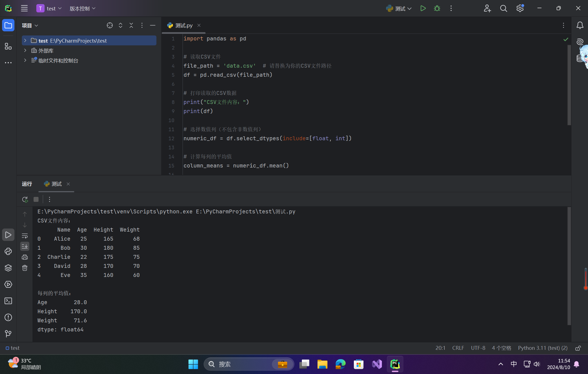Expand the test project folder node
This screenshot has width=588, height=374.
coord(25,41)
